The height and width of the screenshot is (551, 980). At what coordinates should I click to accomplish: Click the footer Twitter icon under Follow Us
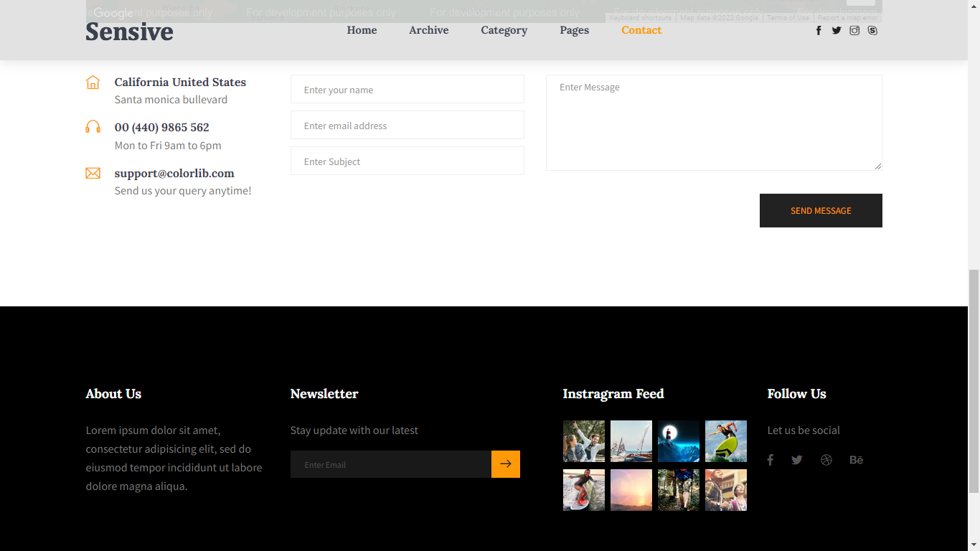pos(797,460)
